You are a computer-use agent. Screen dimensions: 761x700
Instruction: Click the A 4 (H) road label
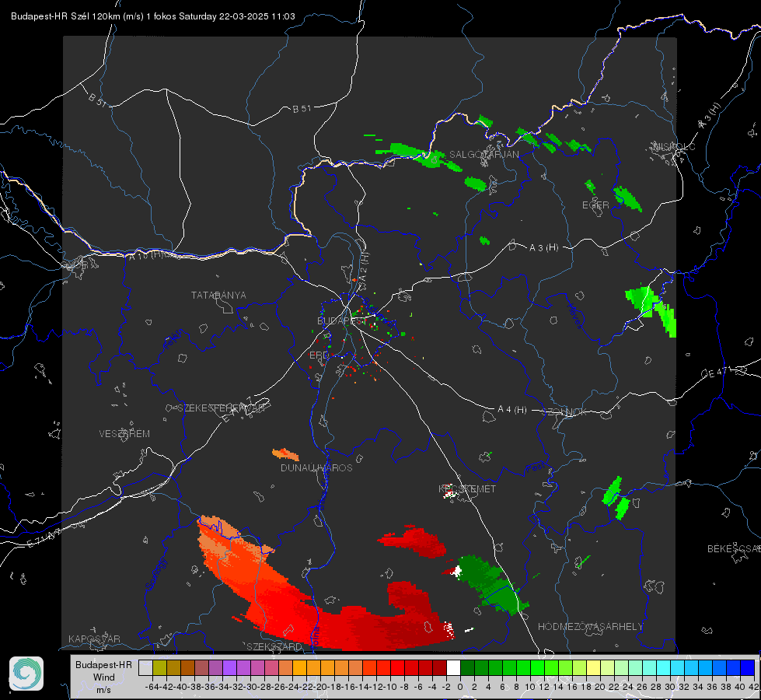point(512,410)
